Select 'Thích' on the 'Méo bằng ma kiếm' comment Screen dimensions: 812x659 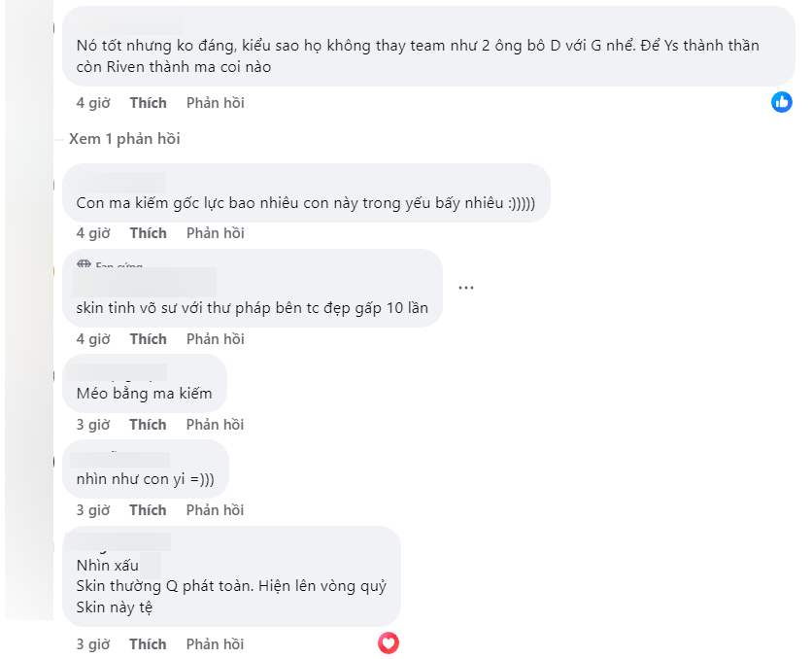tap(148, 424)
